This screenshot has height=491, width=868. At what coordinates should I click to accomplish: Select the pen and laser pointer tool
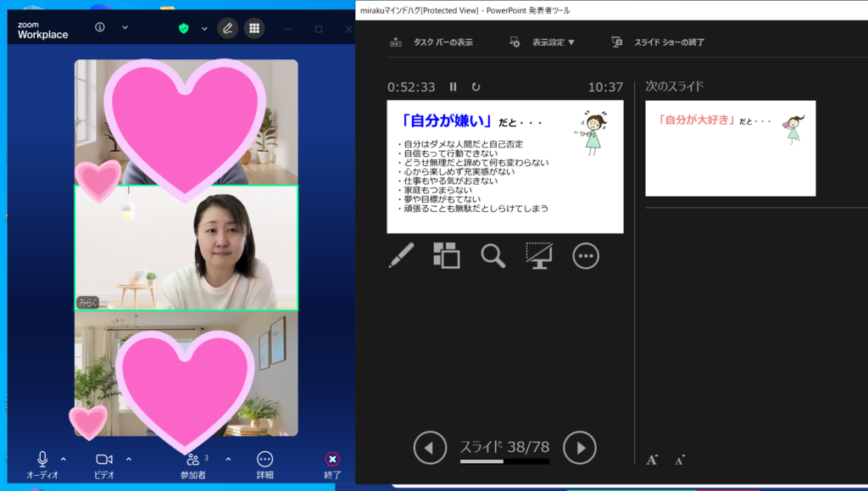pyautogui.click(x=401, y=255)
